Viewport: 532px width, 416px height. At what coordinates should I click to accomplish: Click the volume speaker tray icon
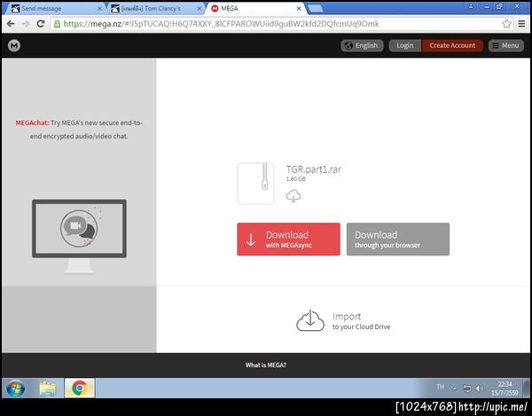[x=480, y=389]
